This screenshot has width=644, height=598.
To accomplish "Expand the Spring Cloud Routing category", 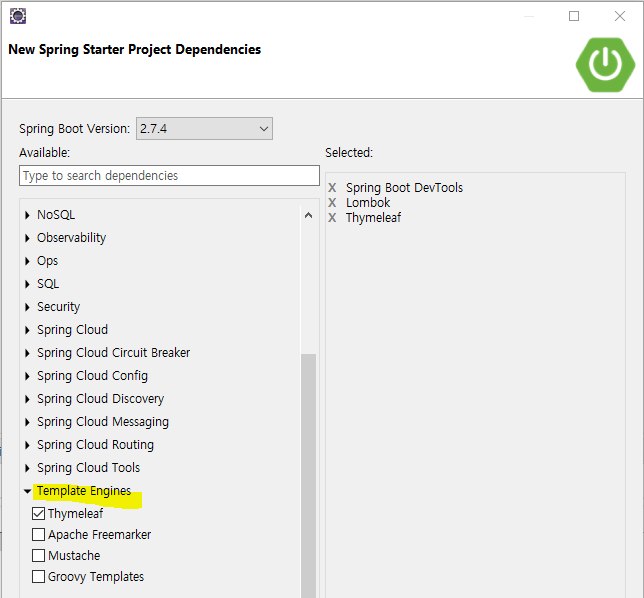I will [27, 445].
